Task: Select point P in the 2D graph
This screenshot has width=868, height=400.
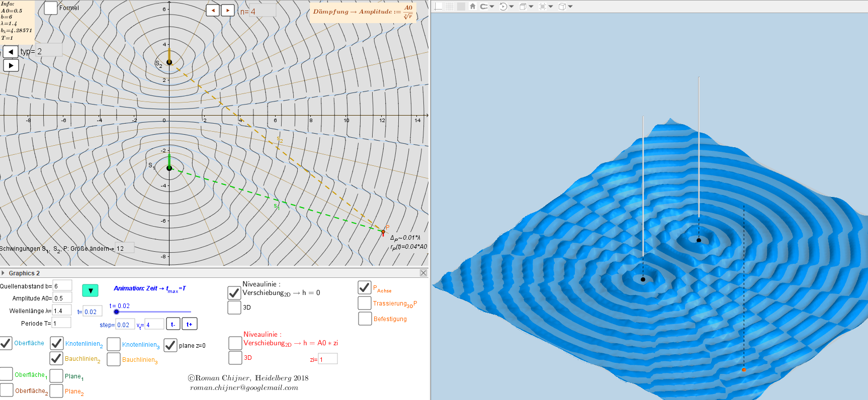Action: pyautogui.click(x=383, y=232)
